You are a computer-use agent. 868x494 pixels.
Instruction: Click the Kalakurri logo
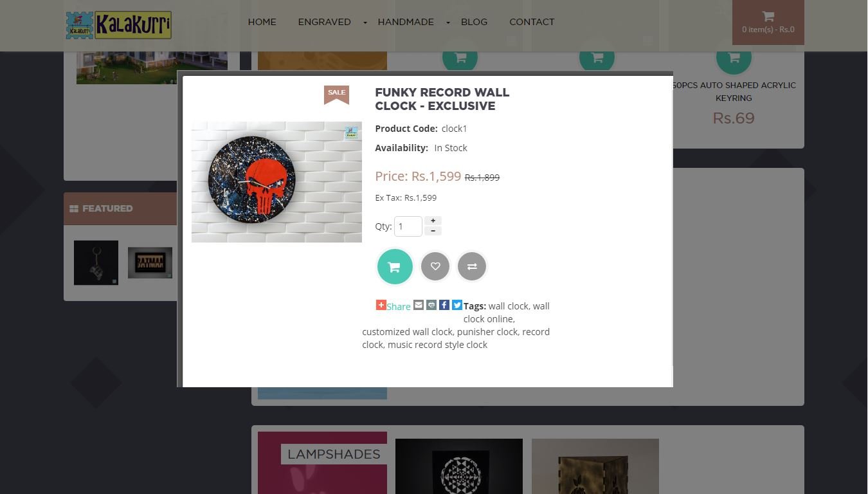click(x=119, y=25)
